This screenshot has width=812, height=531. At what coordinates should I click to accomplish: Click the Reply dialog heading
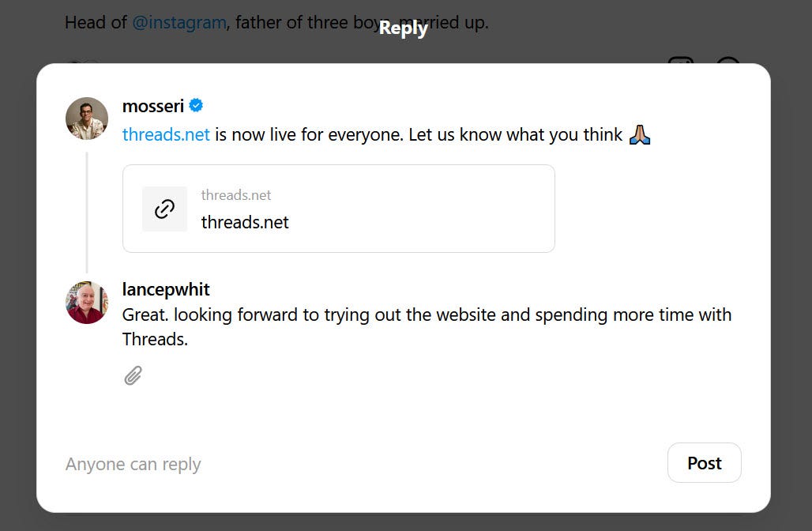[x=404, y=28]
